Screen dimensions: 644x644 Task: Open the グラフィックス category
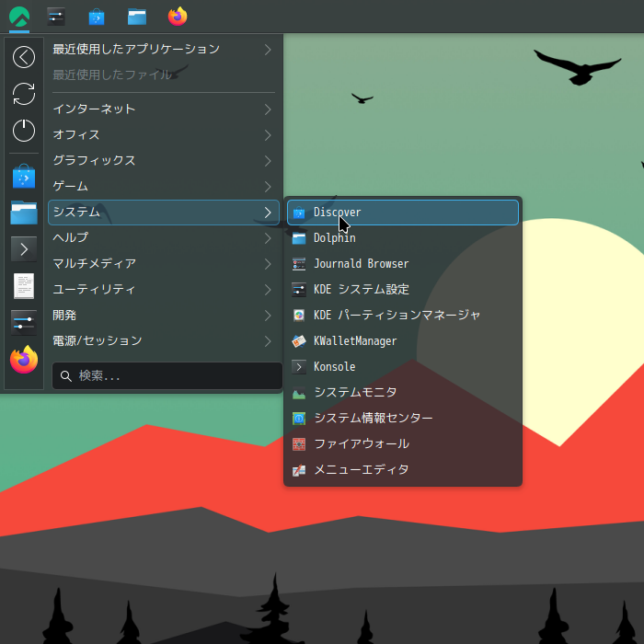tap(164, 161)
